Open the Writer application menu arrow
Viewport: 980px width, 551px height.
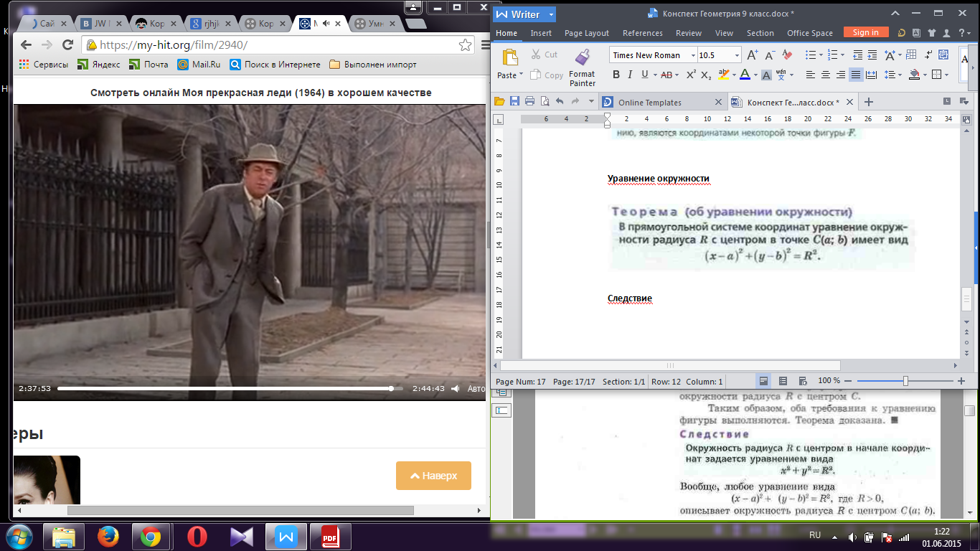point(551,14)
